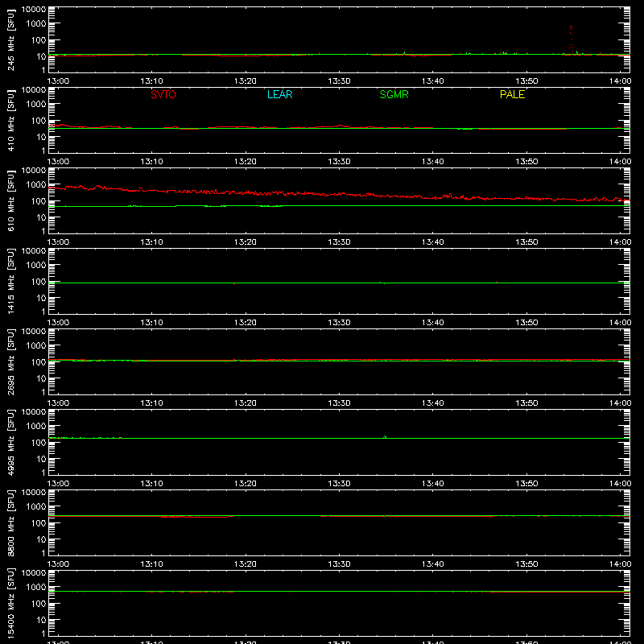
Task: Click the 13:40 label under 8800 MHz panel
Action: [433, 564]
